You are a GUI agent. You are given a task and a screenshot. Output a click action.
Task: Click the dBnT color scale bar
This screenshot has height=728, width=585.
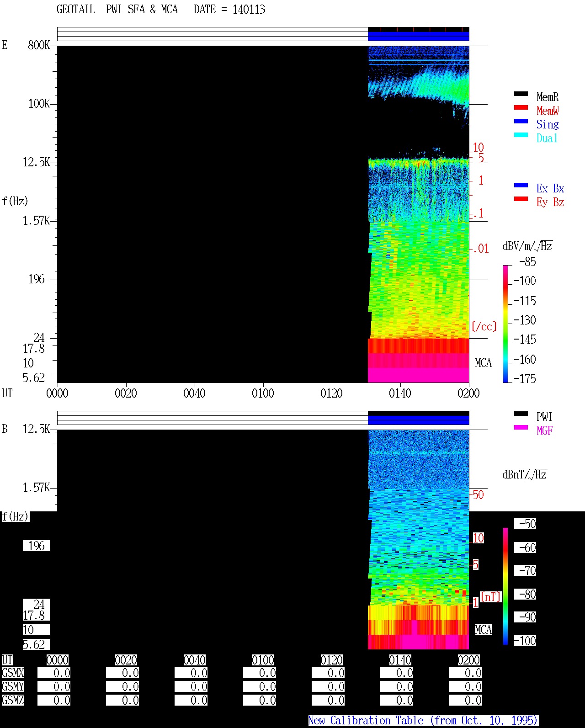pyautogui.click(x=505, y=586)
